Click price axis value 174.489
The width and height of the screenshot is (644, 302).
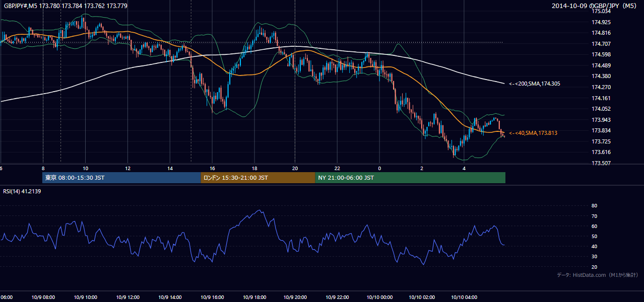click(x=601, y=65)
